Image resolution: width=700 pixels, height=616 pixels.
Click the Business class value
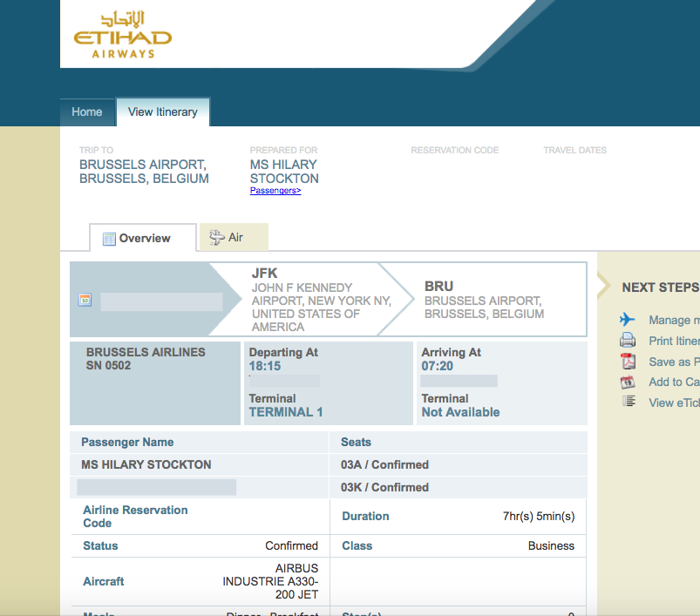tap(551, 545)
